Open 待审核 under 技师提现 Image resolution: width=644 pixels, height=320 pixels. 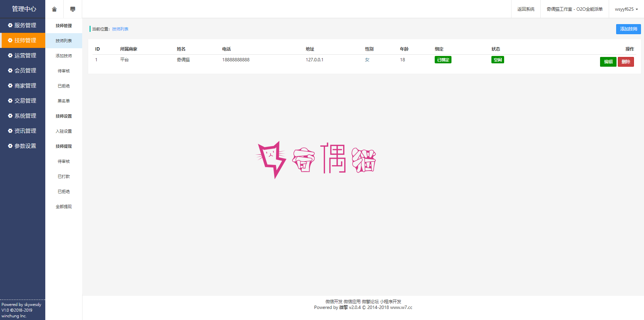[64, 161]
